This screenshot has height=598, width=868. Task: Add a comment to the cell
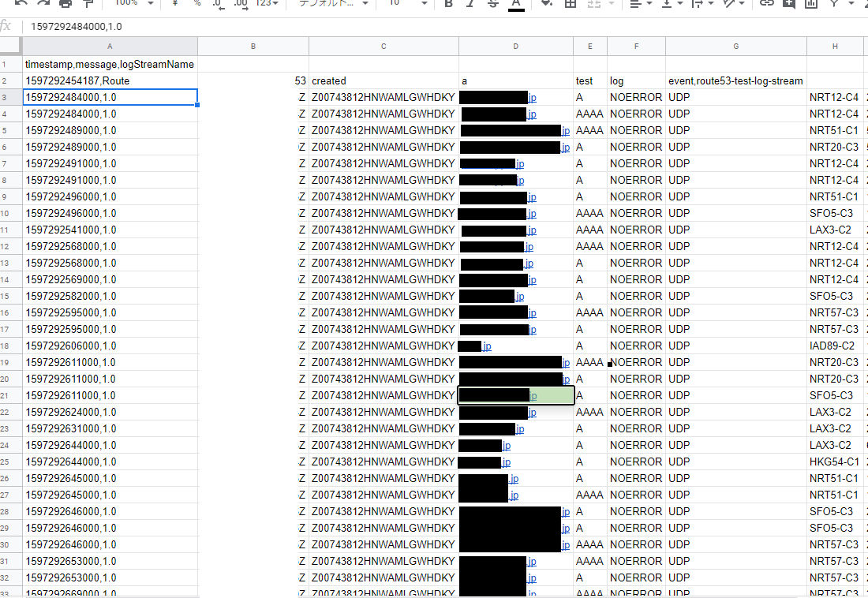(789, 3)
